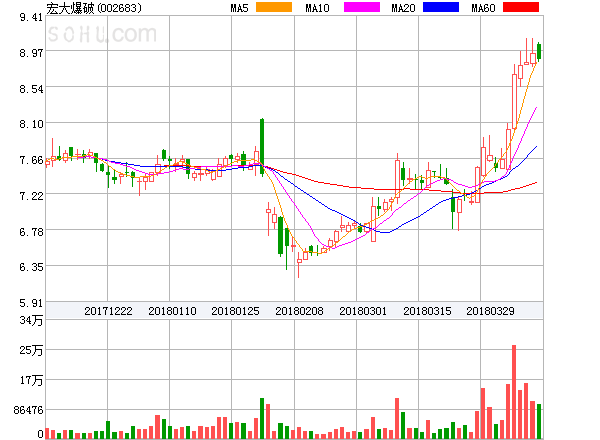Click the date label 20180110

click(172, 311)
